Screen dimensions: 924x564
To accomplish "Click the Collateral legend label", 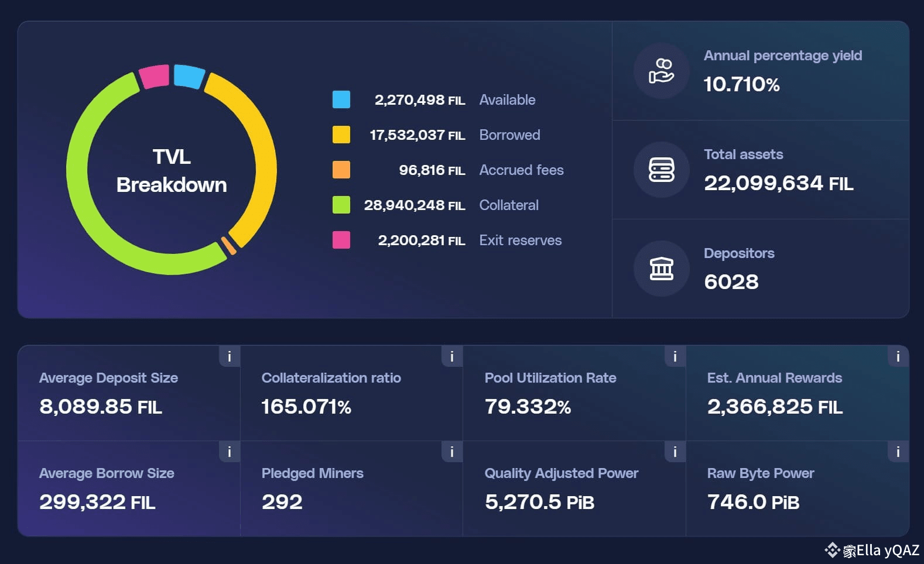I will pyautogui.click(x=509, y=205).
